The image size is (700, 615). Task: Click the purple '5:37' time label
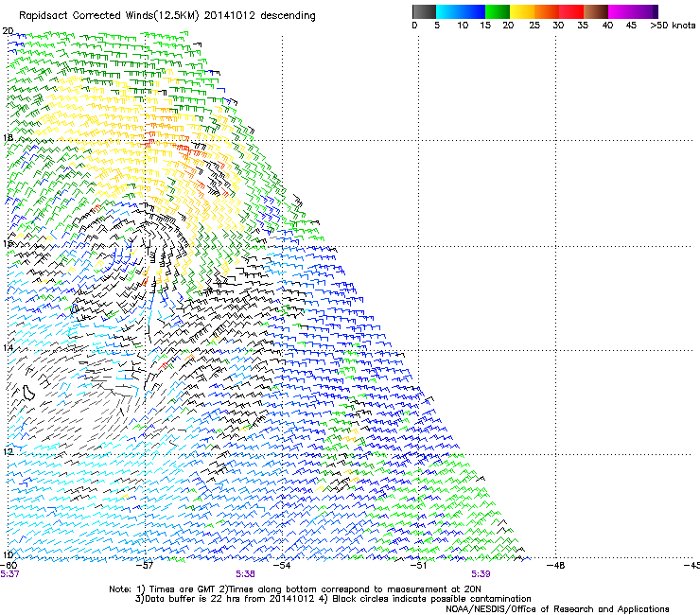(9, 574)
